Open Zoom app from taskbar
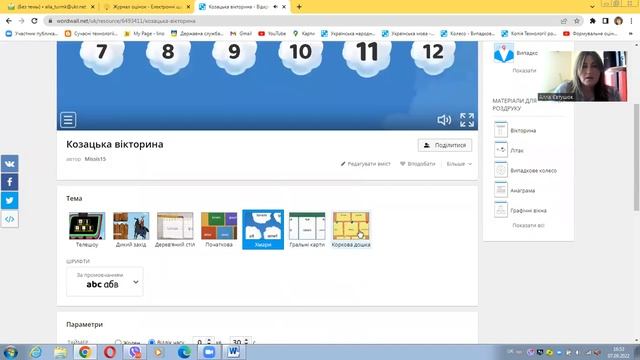The height and width of the screenshot is (360, 640). [x=209, y=352]
